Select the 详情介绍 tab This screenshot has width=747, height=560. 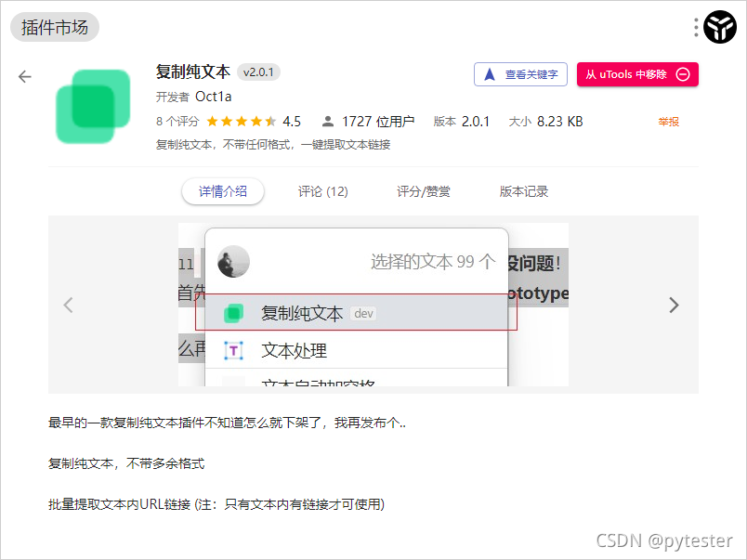pos(223,191)
